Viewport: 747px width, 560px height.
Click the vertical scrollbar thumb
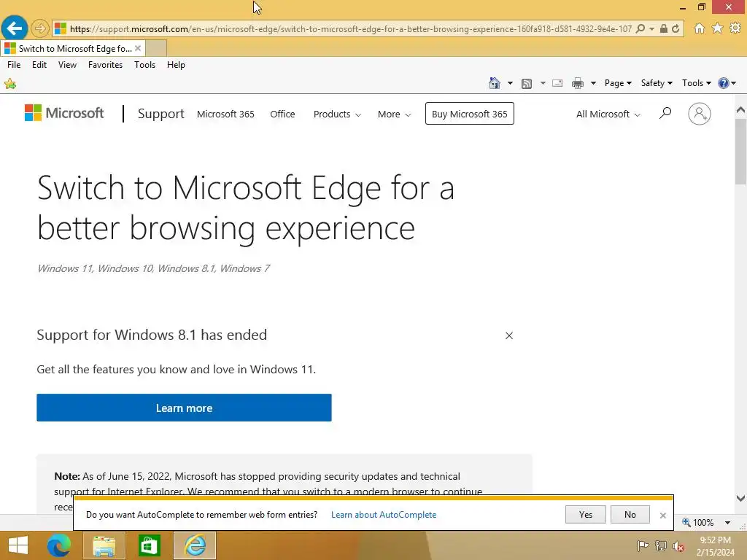[740, 152]
